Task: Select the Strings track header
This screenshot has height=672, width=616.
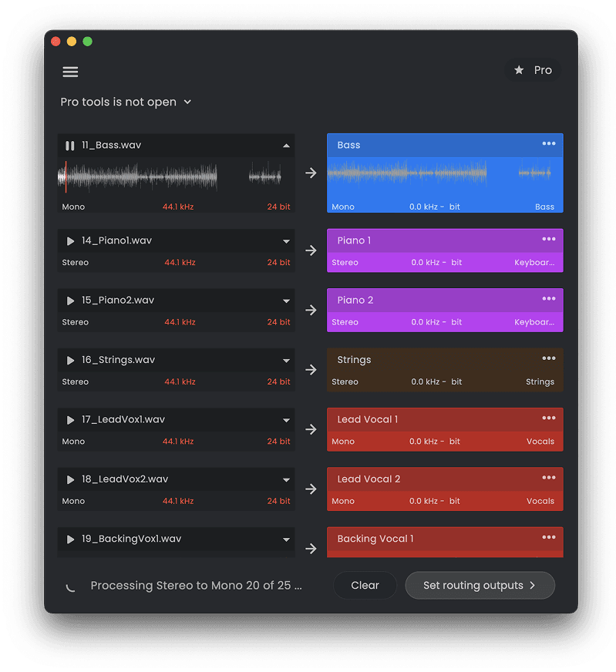Action: 445,360
